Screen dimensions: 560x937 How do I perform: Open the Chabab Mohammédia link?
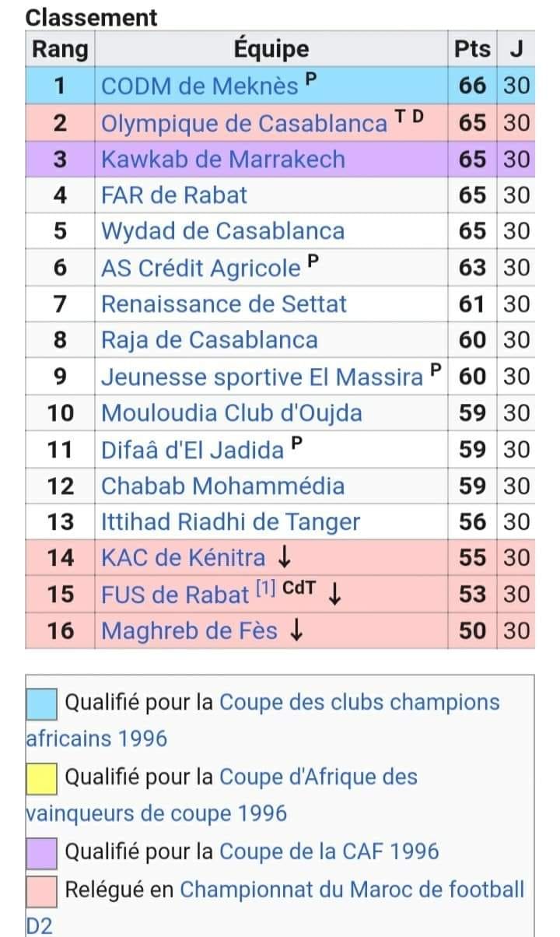222,486
